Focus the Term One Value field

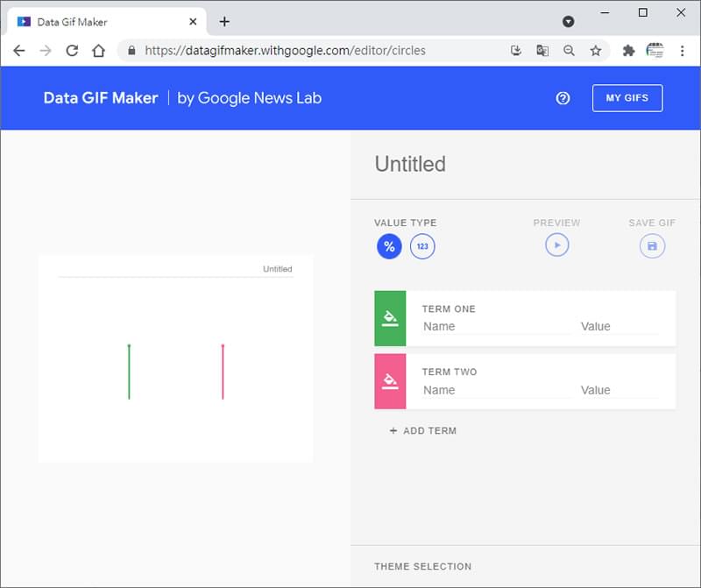coord(620,326)
